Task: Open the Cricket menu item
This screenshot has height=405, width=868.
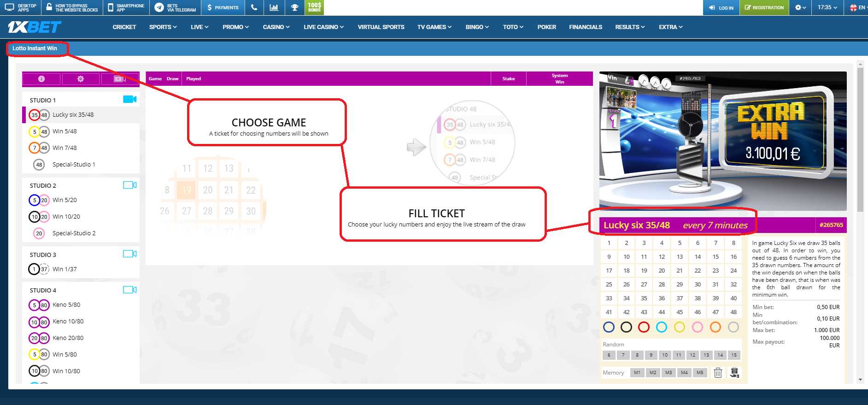Action: [124, 27]
